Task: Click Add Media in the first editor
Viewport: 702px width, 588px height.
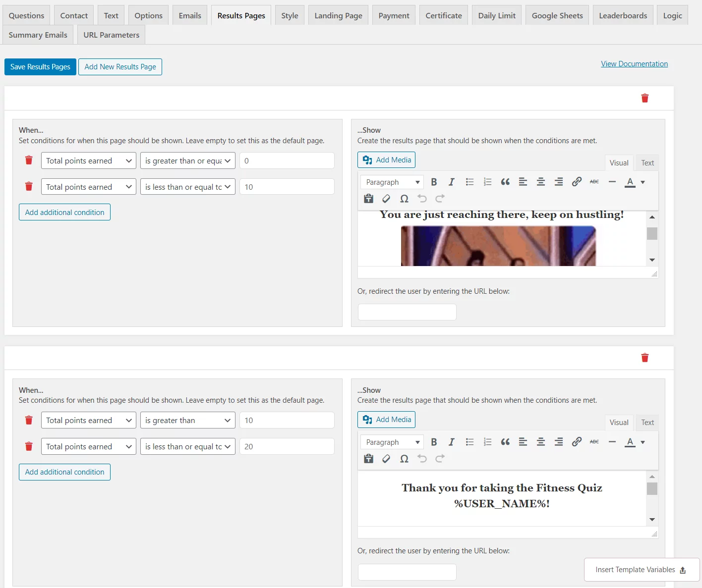Action: coord(386,160)
